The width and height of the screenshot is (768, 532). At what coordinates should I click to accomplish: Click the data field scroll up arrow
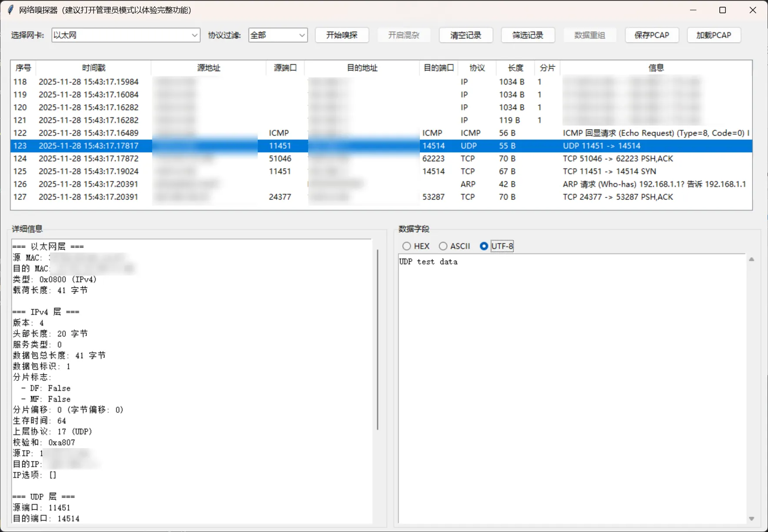751,259
